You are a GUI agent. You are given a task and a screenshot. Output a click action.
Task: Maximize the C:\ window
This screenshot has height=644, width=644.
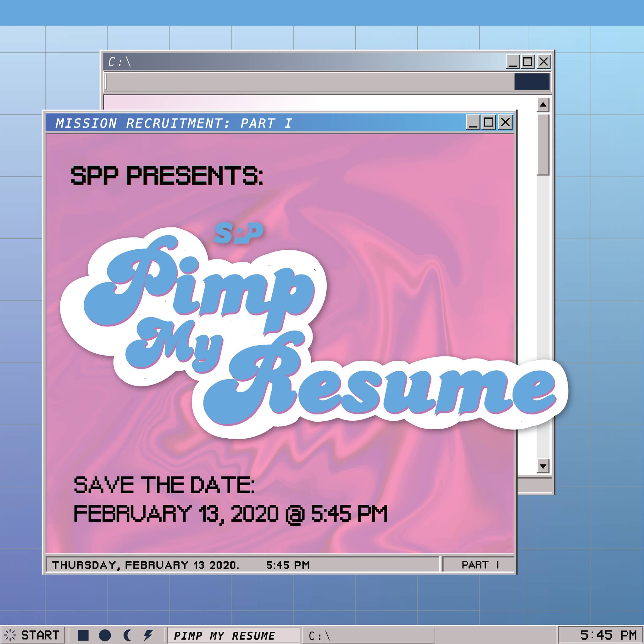tap(528, 62)
